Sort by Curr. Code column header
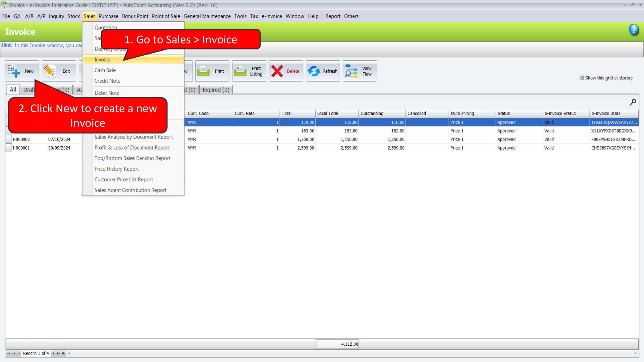Screen dimensions: 644x362 (209, 113)
